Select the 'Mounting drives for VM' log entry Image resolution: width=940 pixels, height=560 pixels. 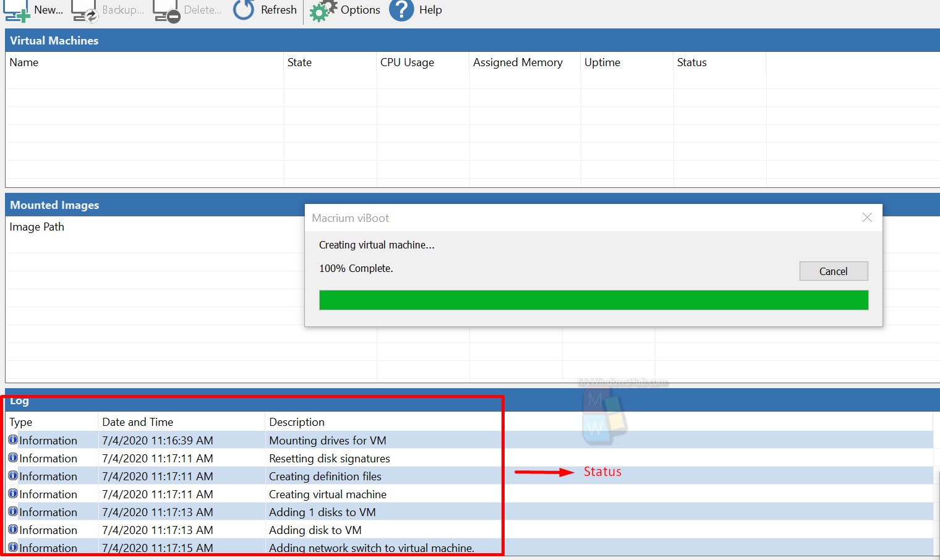tap(470, 440)
